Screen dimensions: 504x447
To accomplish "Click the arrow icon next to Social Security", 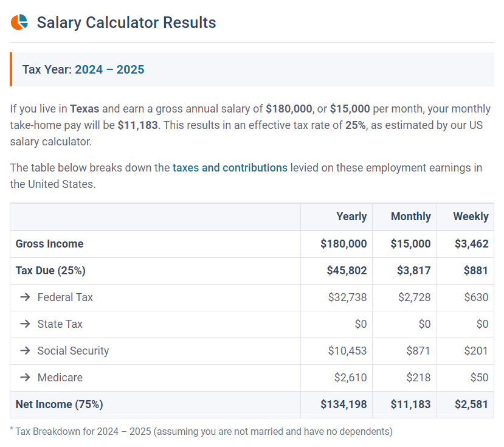I will click(25, 351).
